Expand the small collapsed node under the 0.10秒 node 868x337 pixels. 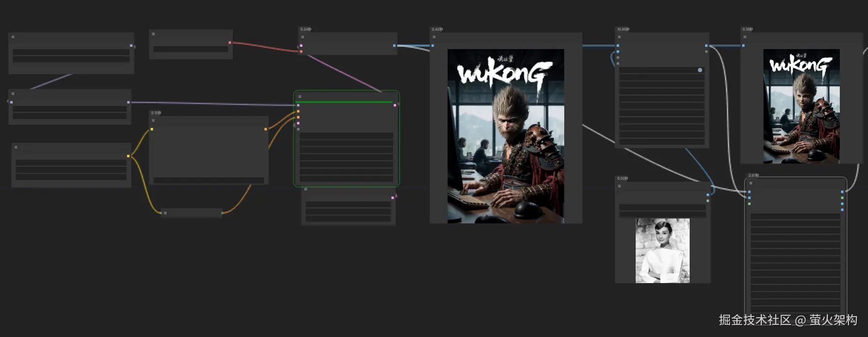point(165,213)
